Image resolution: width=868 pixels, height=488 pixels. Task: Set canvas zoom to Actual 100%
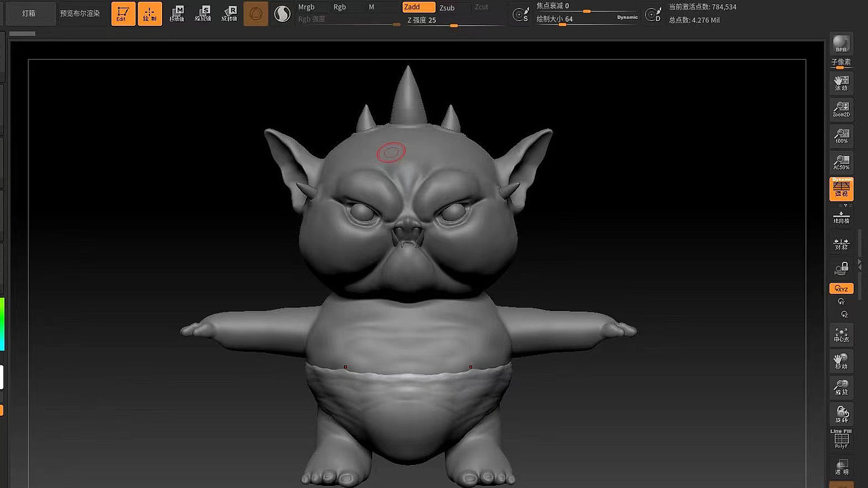(841, 136)
